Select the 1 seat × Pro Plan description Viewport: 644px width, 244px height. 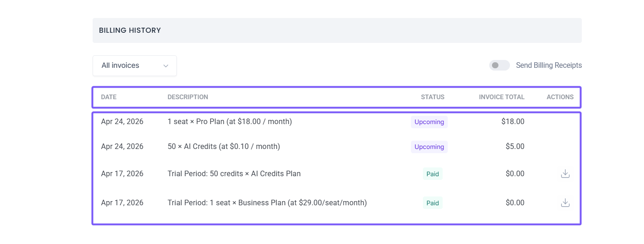(x=229, y=122)
